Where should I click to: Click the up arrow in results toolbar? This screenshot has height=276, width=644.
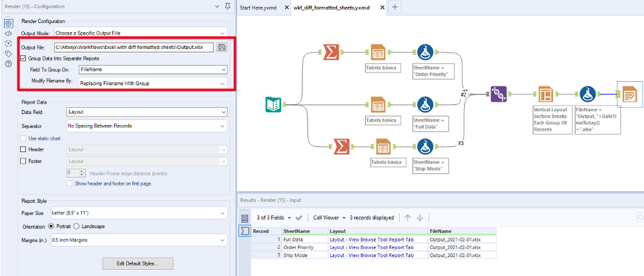coord(407,218)
